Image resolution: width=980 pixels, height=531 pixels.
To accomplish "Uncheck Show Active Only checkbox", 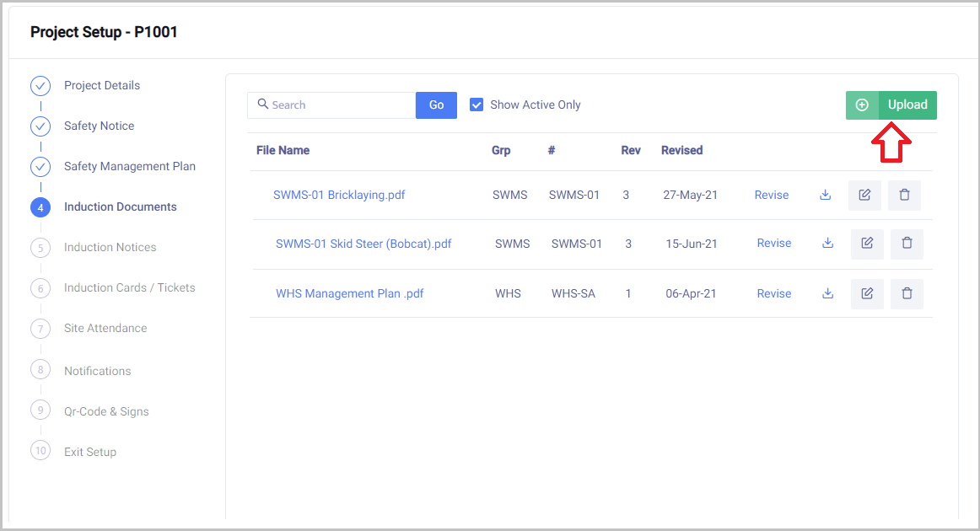I will (477, 105).
